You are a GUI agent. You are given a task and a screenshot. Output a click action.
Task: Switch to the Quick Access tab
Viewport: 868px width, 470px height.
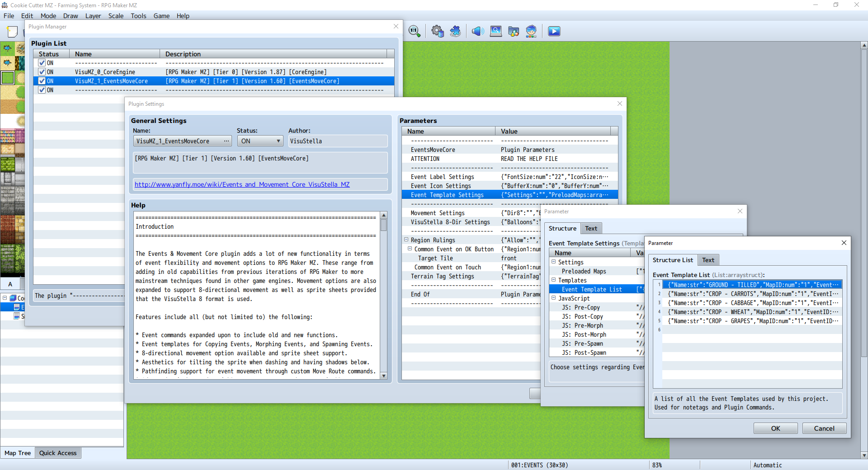point(58,453)
